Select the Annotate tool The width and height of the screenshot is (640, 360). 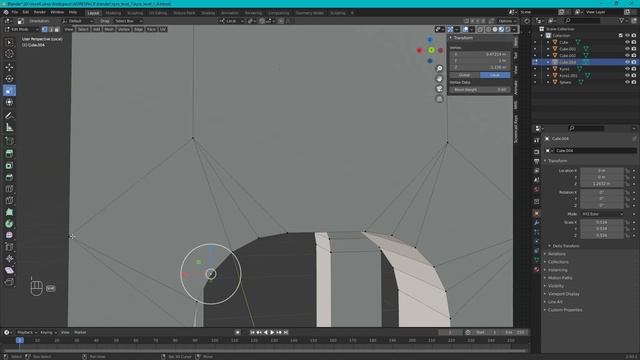pos(9,116)
